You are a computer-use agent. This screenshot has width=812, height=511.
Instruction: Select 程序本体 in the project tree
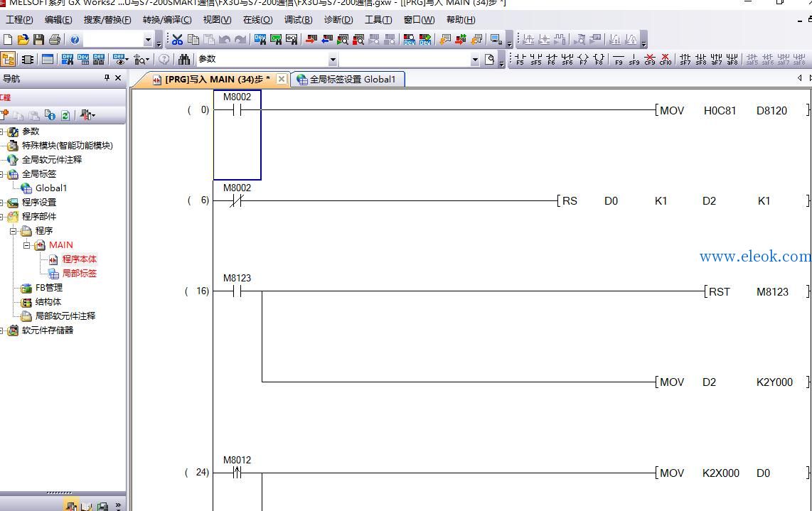coord(79,259)
